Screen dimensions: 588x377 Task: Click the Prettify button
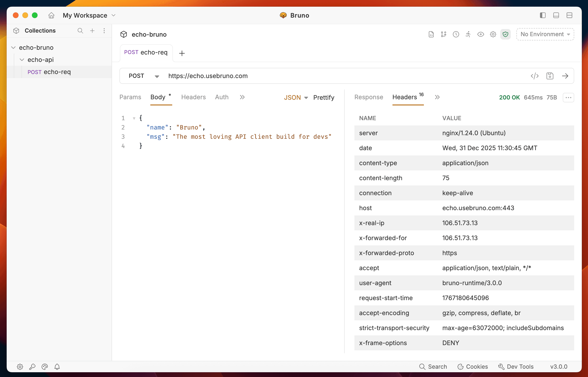[x=323, y=97]
